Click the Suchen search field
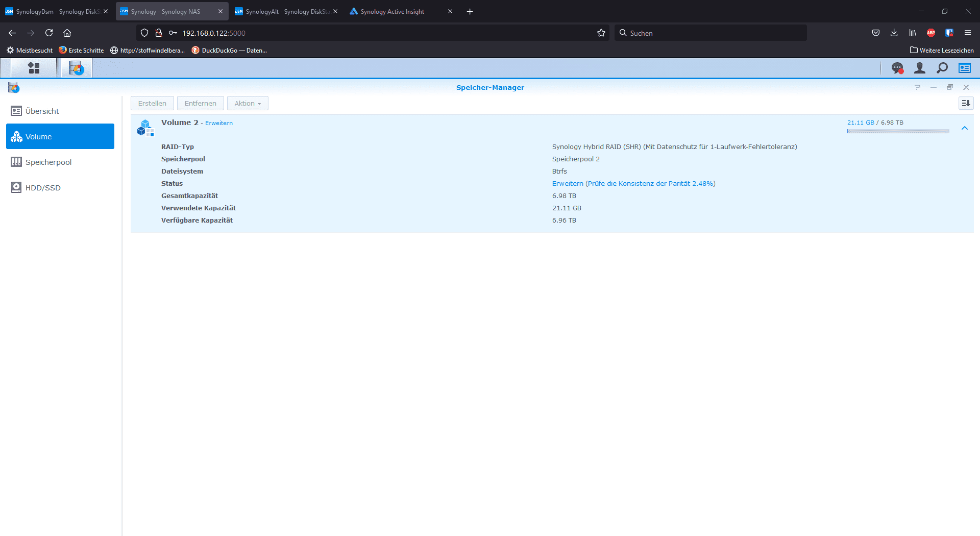The width and height of the screenshot is (980, 536). pos(710,33)
